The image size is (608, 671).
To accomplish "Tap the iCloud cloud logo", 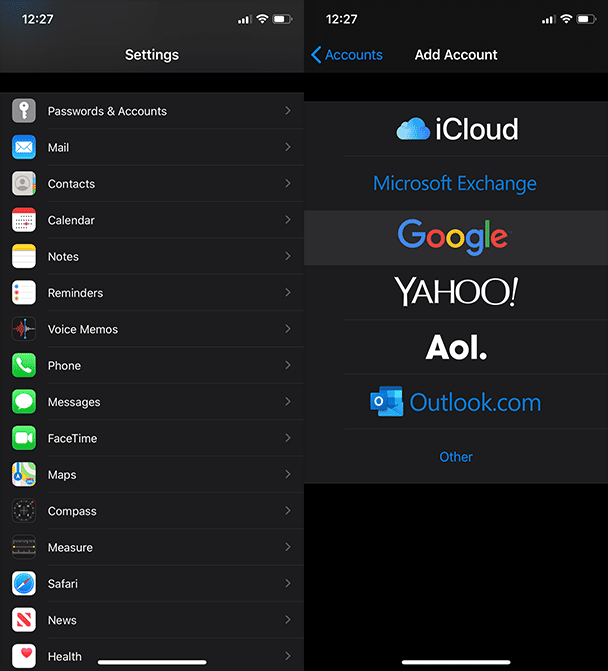I will click(413, 129).
